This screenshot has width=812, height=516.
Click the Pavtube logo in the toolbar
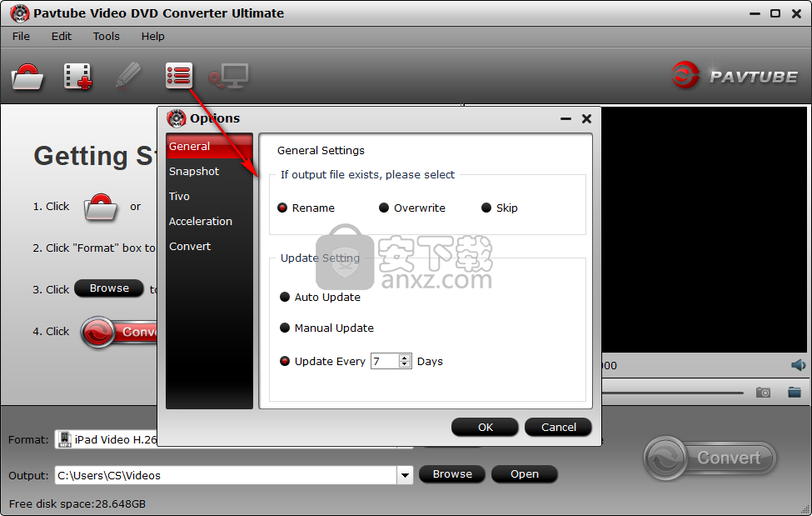pos(735,76)
